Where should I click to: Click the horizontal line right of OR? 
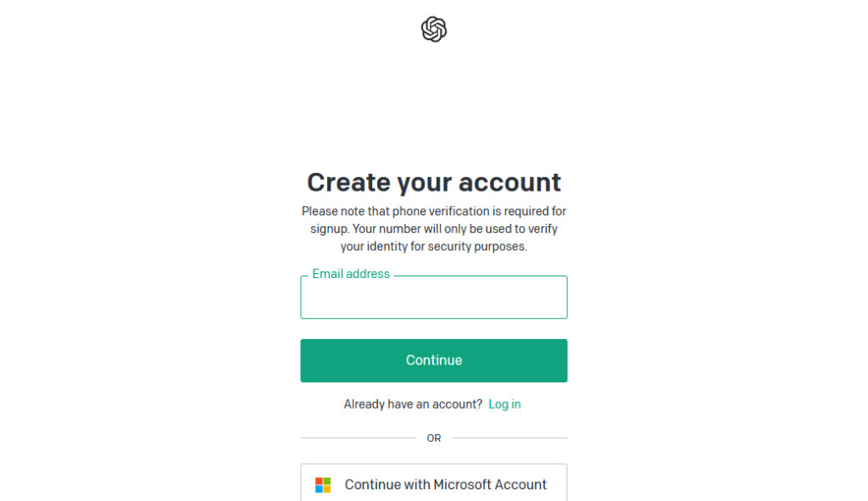509,438
